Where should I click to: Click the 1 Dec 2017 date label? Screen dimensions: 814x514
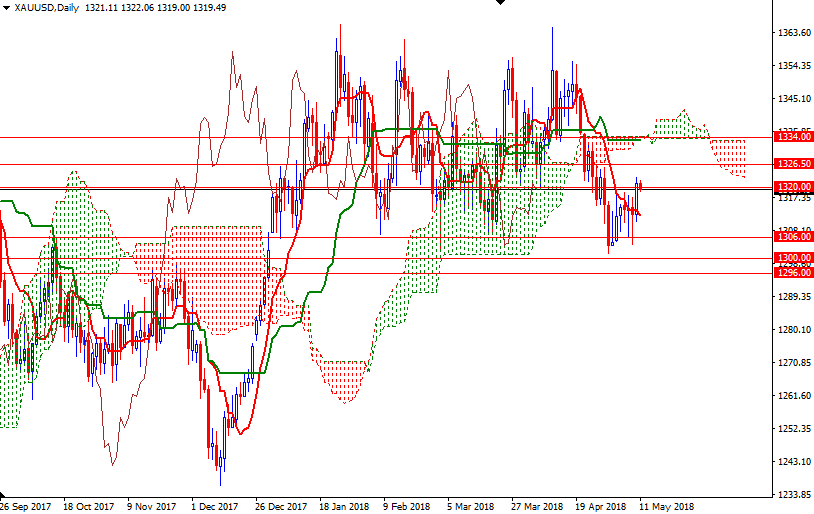(213, 506)
